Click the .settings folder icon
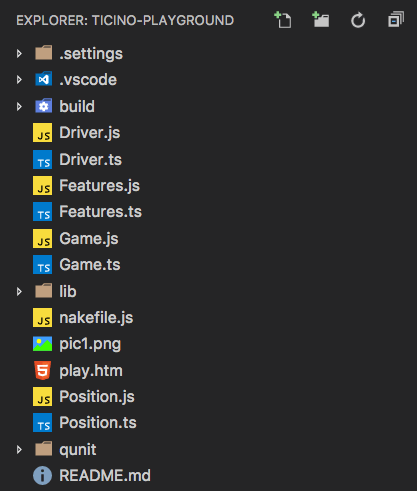The height and width of the screenshot is (491, 417). [x=43, y=53]
